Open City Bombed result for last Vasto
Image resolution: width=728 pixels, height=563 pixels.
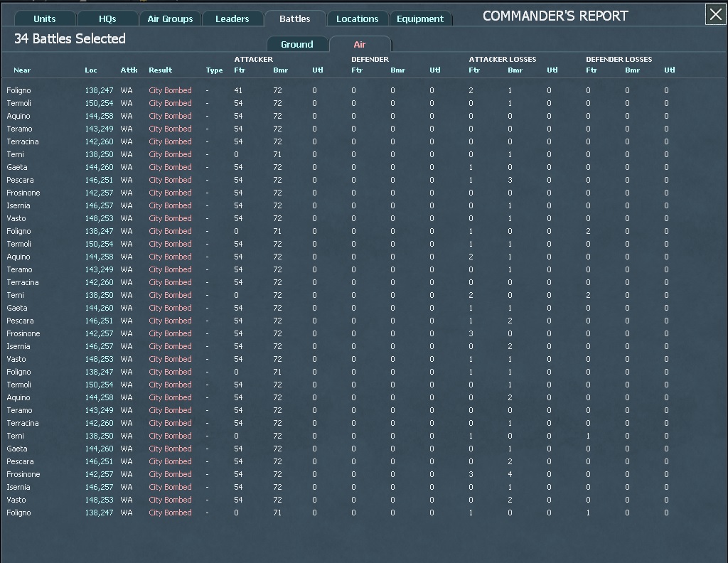[x=170, y=500]
